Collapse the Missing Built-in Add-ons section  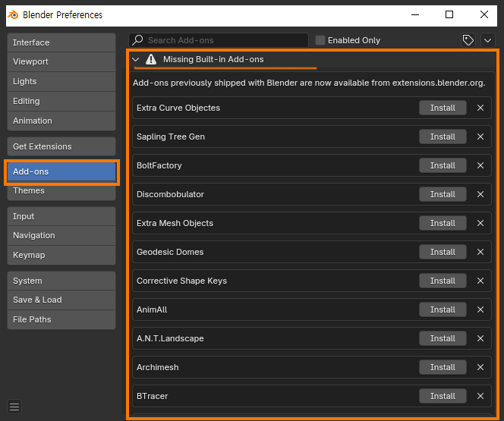click(x=136, y=59)
